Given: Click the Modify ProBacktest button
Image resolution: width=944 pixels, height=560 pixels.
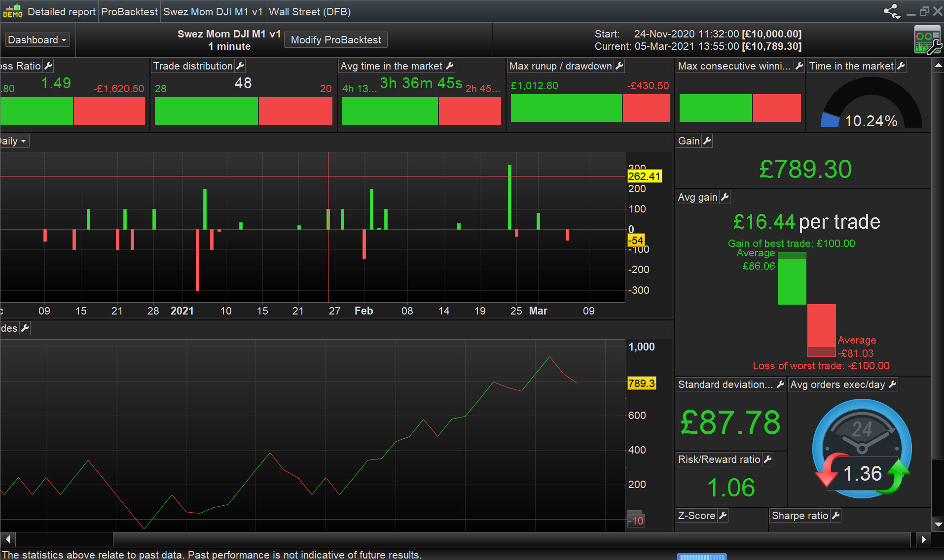Looking at the screenshot, I should (336, 40).
